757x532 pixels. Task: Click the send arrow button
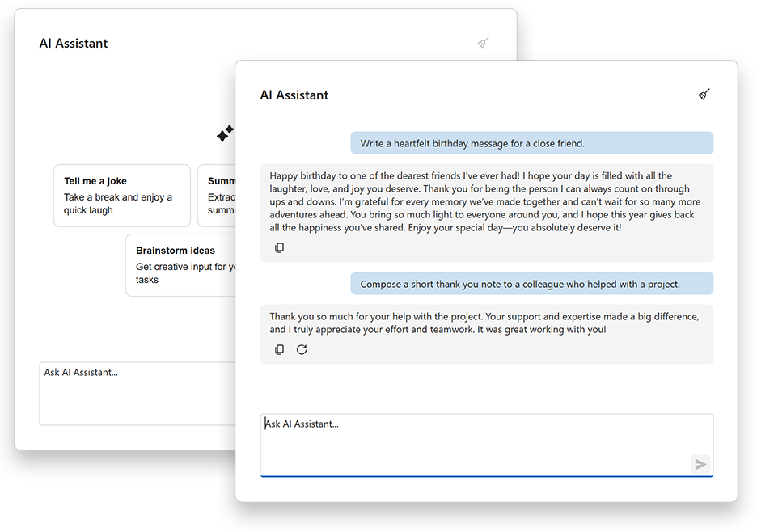click(700, 464)
